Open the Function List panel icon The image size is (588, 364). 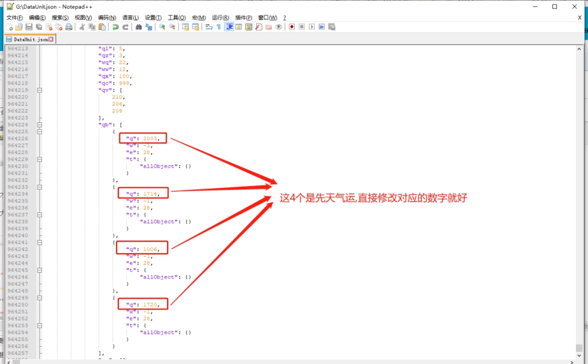(259, 27)
